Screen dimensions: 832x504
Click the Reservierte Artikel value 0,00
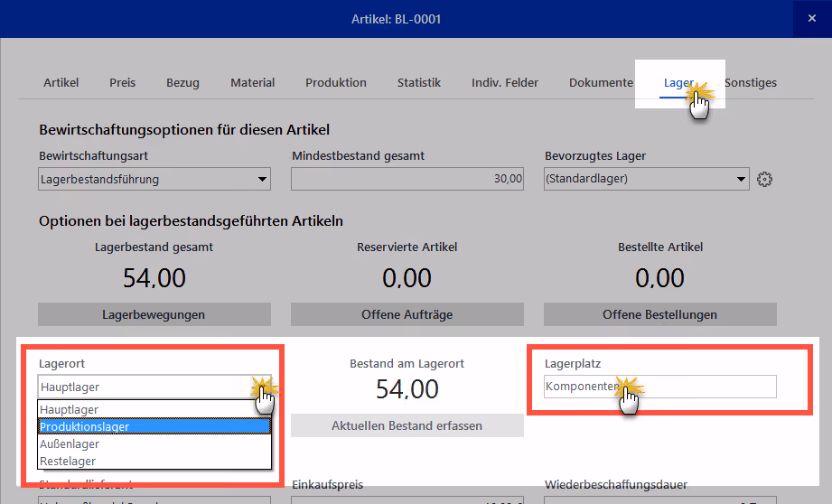tap(407, 278)
